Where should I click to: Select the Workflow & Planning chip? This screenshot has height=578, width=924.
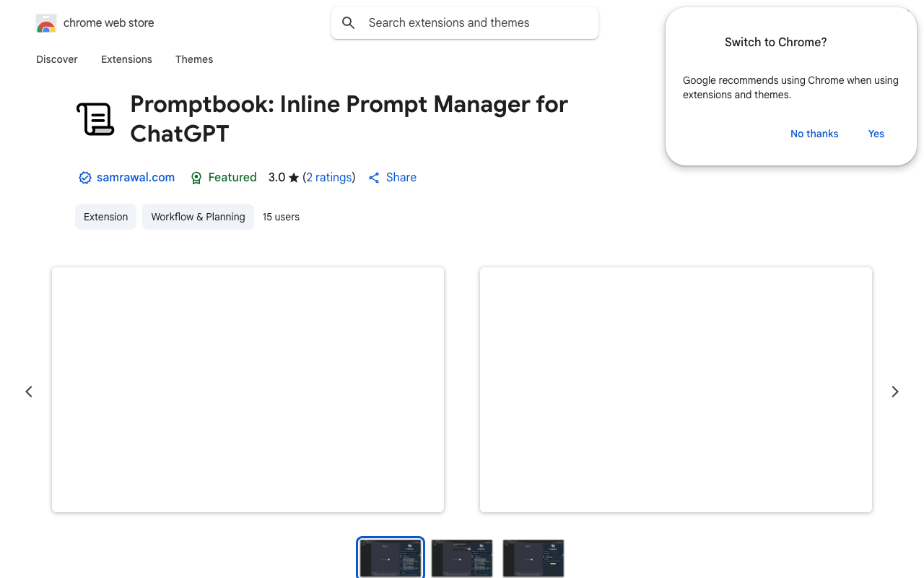tap(198, 217)
